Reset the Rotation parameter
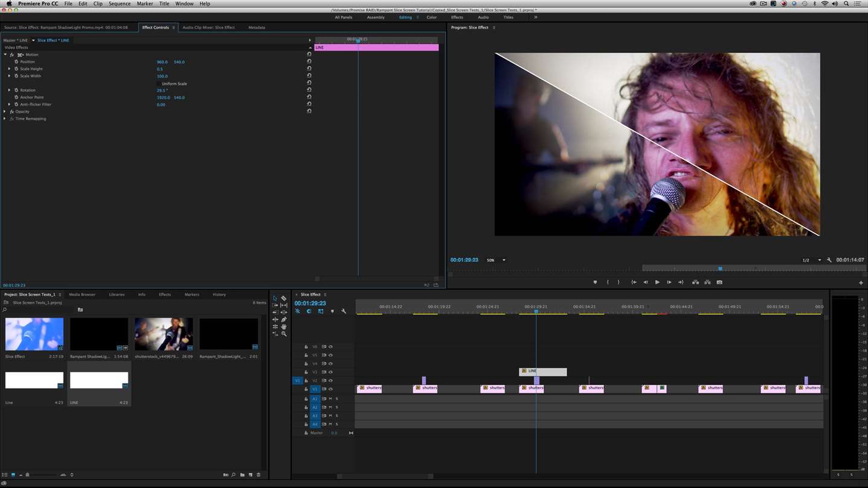 coord(309,90)
